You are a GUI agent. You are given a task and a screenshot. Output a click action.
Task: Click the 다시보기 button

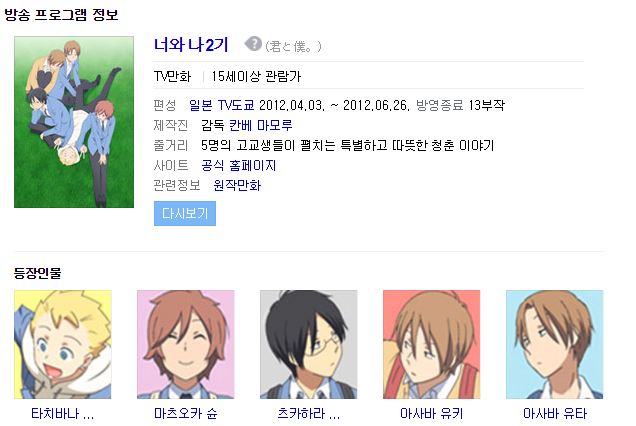coord(185,213)
